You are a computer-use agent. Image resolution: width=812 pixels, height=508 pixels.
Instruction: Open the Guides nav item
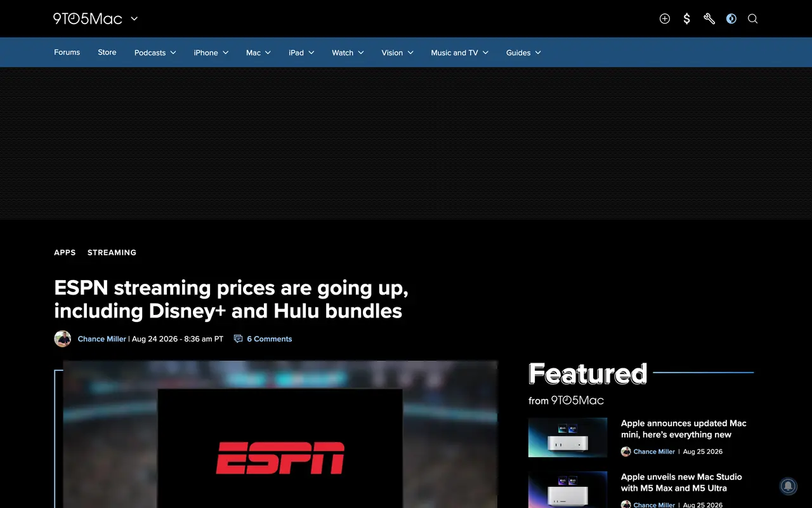pos(518,53)
